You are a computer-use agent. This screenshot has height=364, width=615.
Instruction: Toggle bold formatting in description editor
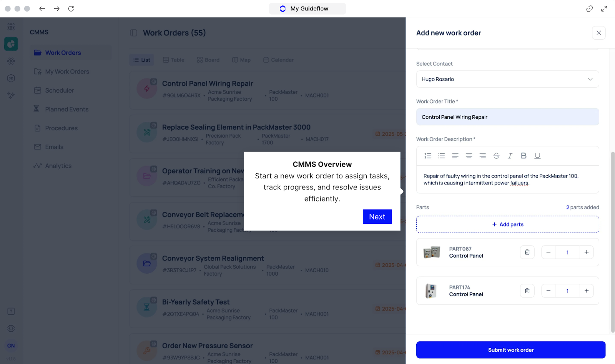pos(524,156)
